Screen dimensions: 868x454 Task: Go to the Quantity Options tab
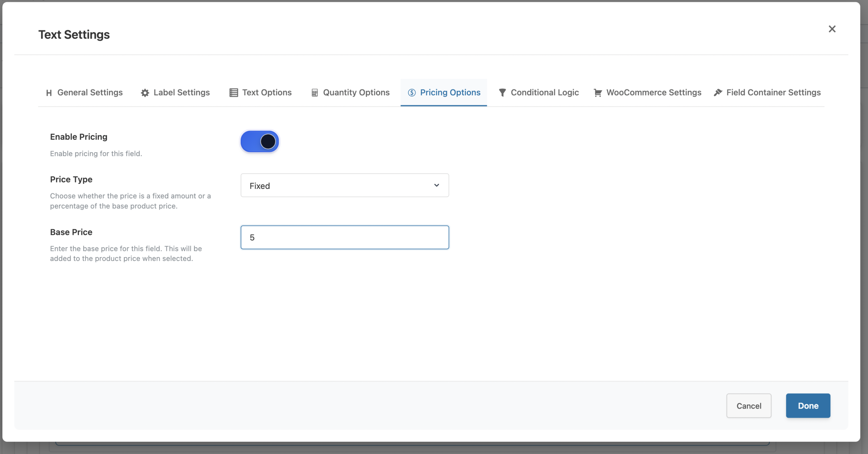(356, 93)
